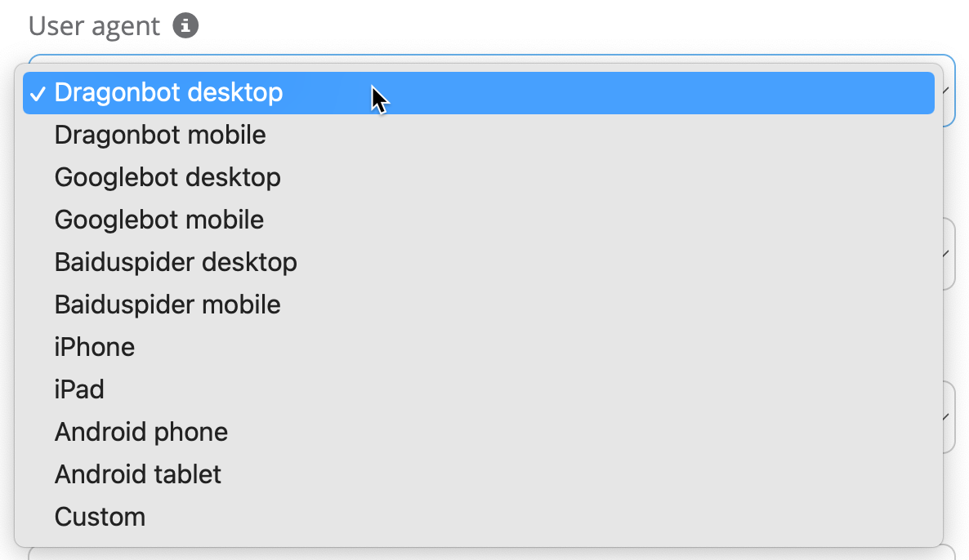Select the highlighted Dragonbot desktop option
This screenshot has width=969, height=560.
pyautogui.click(x=168, y=93)
